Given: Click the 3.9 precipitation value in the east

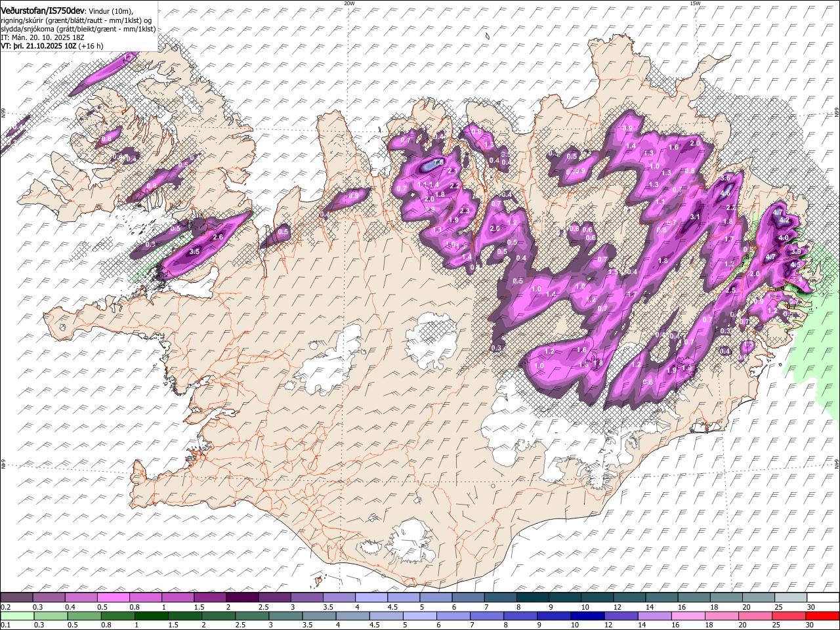Looking at the screenshot, I should pyautogui.click(x=796, y=251).
